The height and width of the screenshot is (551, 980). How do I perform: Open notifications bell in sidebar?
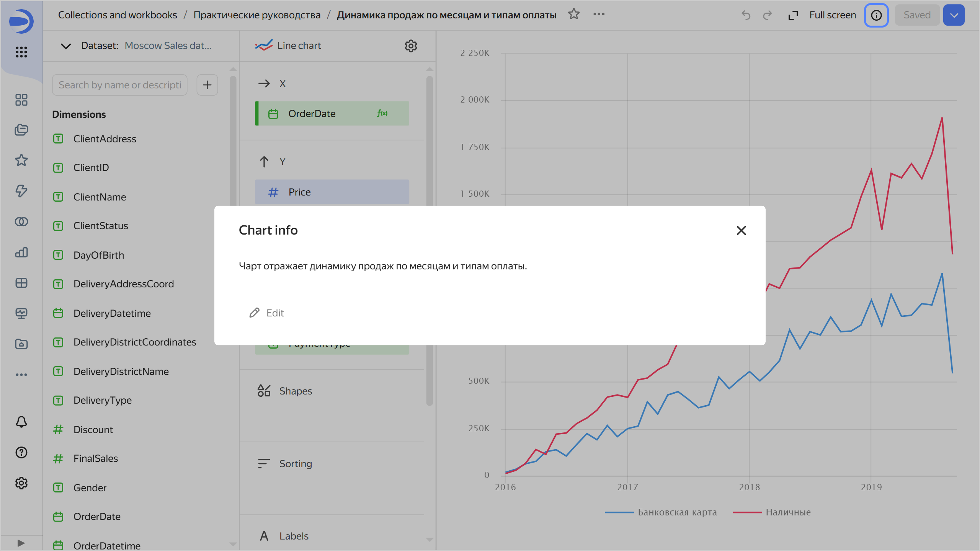[21, 422]
